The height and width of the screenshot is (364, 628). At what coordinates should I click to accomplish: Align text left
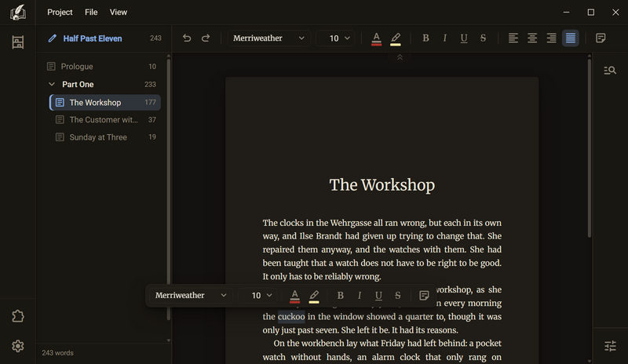(513, 38)
